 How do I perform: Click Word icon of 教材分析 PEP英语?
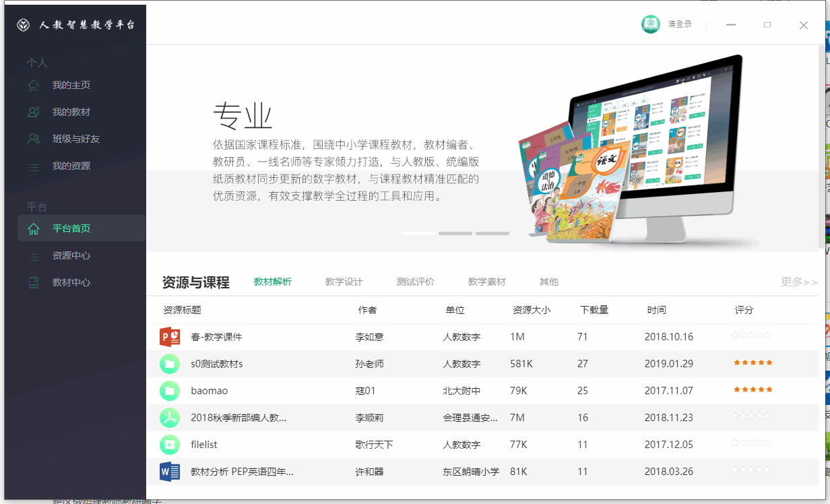pyautogui.click(x=170, y=472)
